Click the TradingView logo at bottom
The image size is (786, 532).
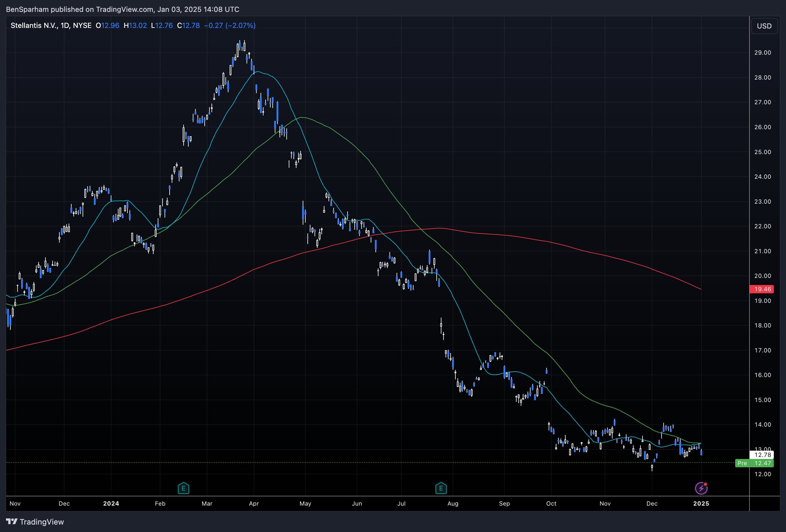click(x=35, y=522)
